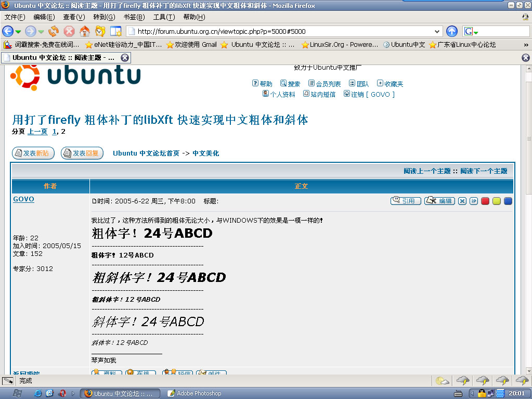View poster IP with the iP icon

click(x=474, y=201)
